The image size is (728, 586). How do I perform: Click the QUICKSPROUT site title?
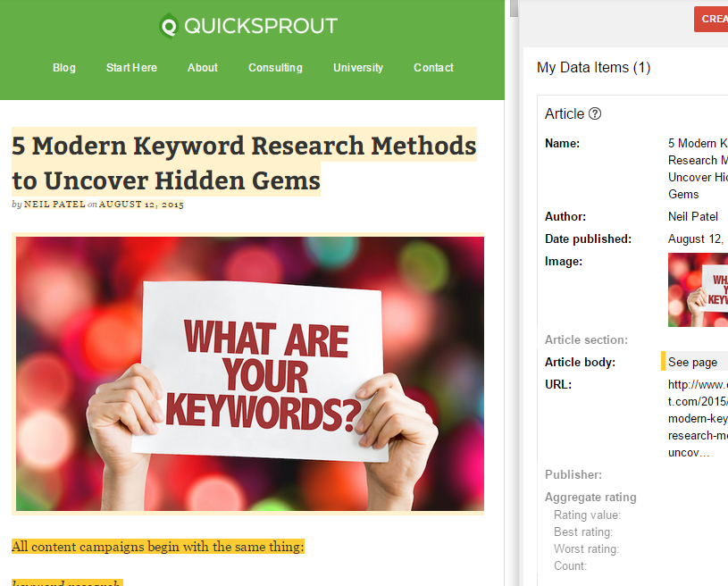[x=261, y=26]
